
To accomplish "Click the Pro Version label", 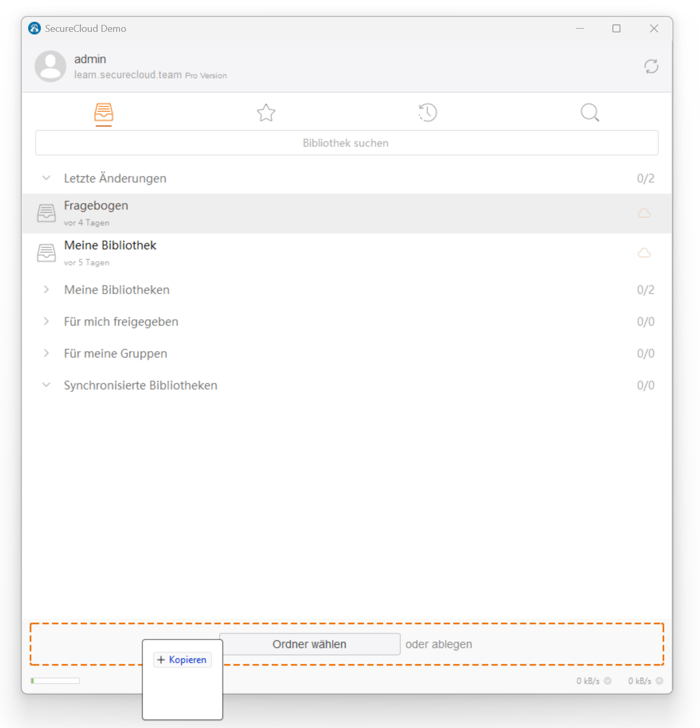I will coord(206,76).
